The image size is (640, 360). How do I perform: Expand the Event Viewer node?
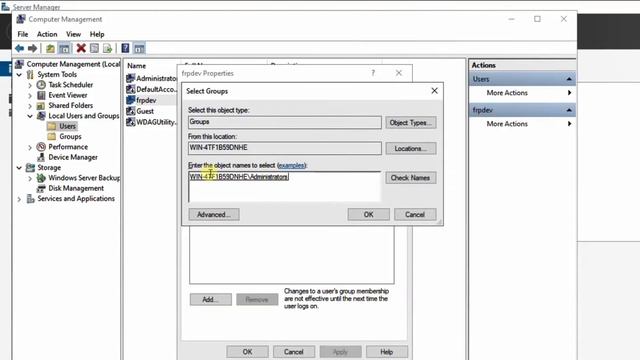pos(30,96)
